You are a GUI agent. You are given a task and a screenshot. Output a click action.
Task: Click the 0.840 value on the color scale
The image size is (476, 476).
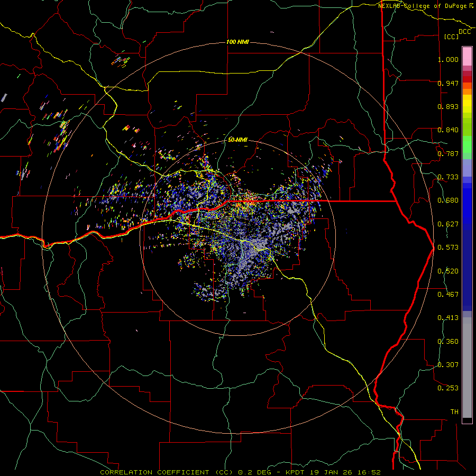point(448,130)
